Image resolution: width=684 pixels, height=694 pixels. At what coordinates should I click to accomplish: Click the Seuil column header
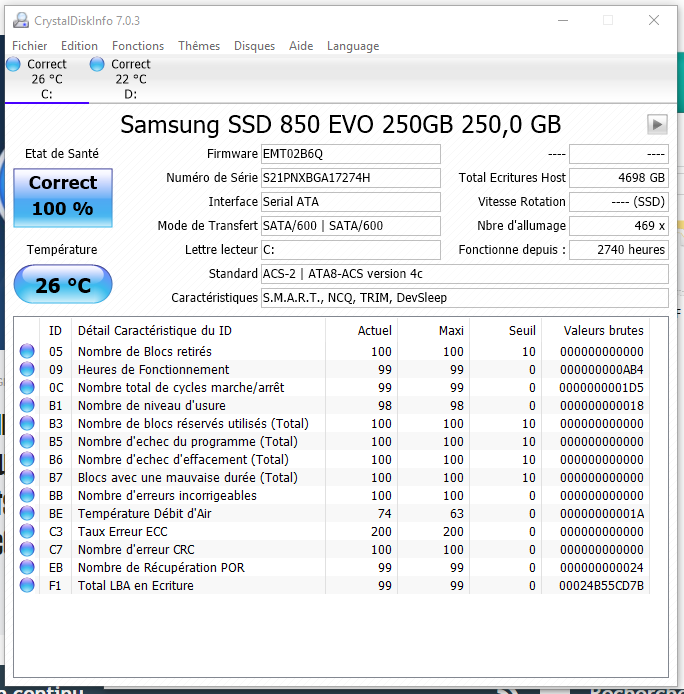tap(506, 331)
